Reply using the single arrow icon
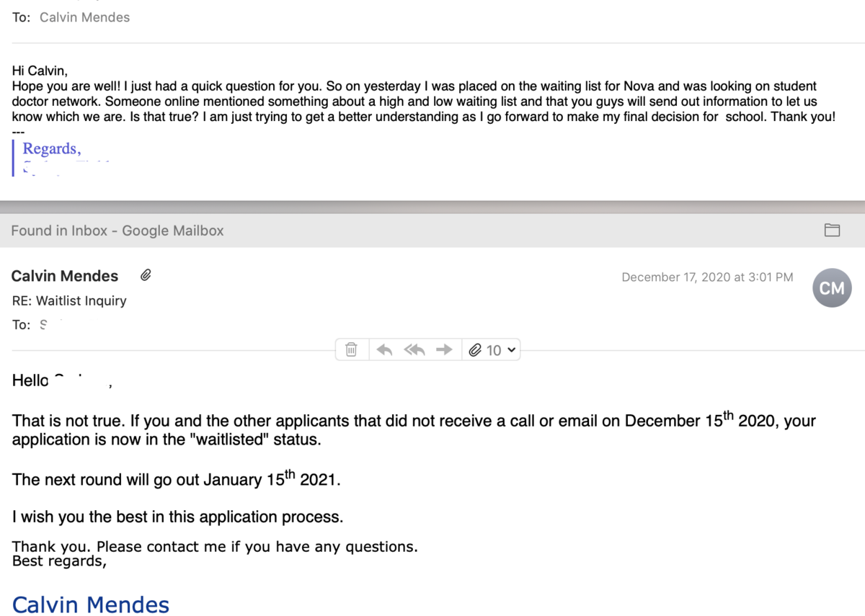865x616 pixels. point(384,350)
